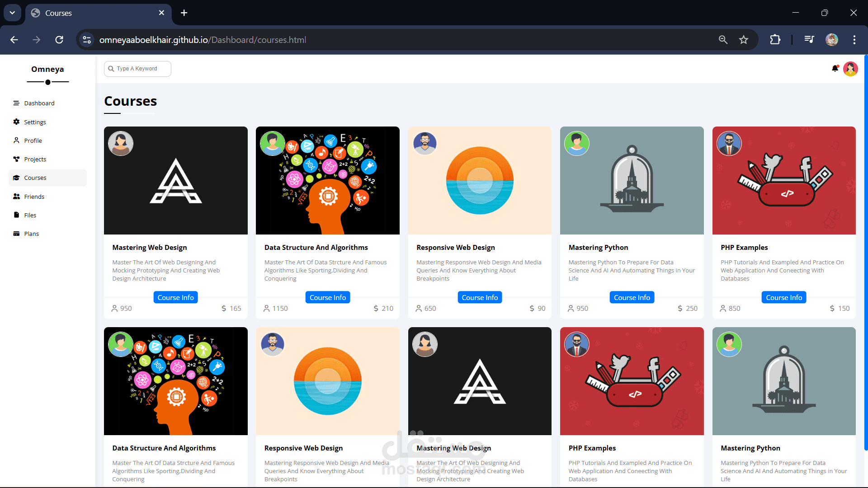Expand the tab search dropdown arrow
This screenshot has width=868, height=488.
[12, 13]
